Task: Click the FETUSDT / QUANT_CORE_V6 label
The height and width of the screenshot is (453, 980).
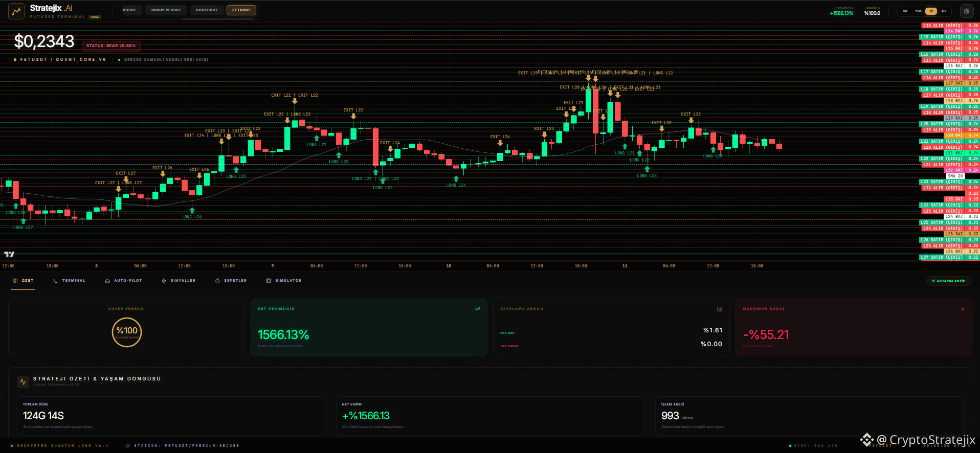Action: point(63,60)
